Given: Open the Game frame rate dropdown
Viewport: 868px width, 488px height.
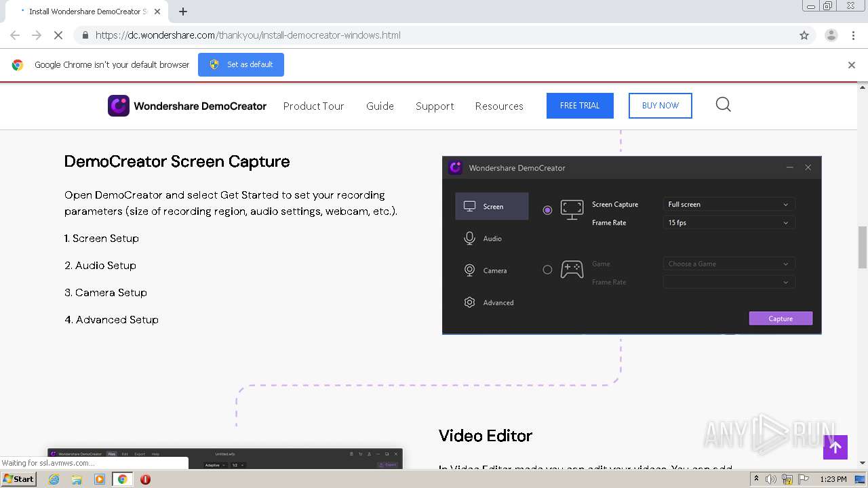Looking at the screenshot, I should click(x=729, y=282).
